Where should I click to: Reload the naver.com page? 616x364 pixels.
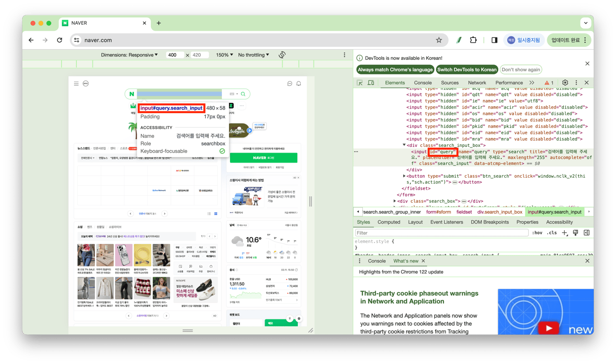click(x=59, y=40)
